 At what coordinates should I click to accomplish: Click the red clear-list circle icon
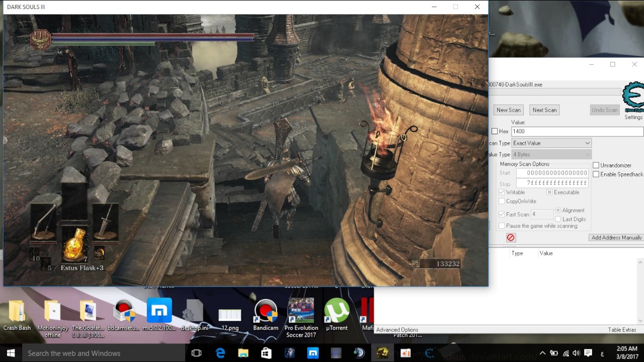(511, 237)
